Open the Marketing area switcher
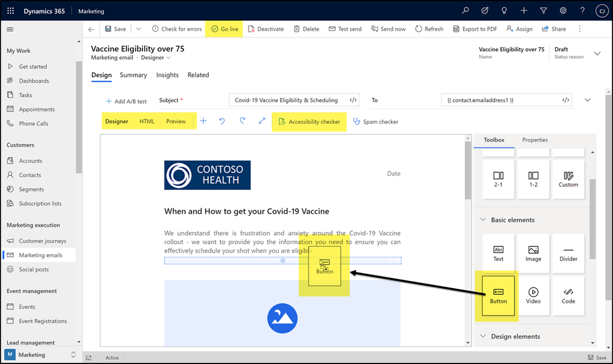Screen dimensions: 613x364 coord(40,355)
